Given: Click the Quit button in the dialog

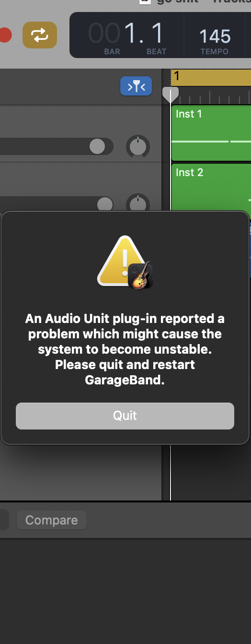Looking at the screenshot, I should click(125, 416).
